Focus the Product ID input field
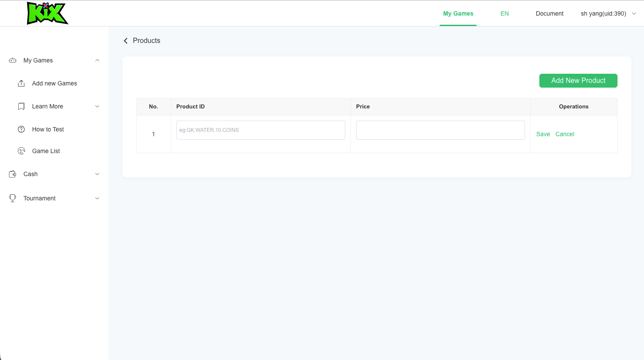The height and width of the screenshot is (360, 644). [x=261, y=130]
